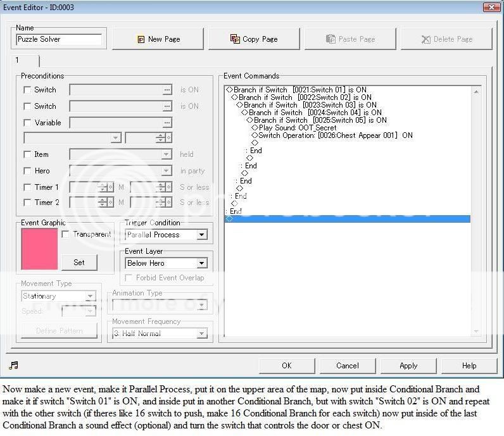
Task: Select the Play Sound: OOT_Secret command
Action: coord(297,128)
